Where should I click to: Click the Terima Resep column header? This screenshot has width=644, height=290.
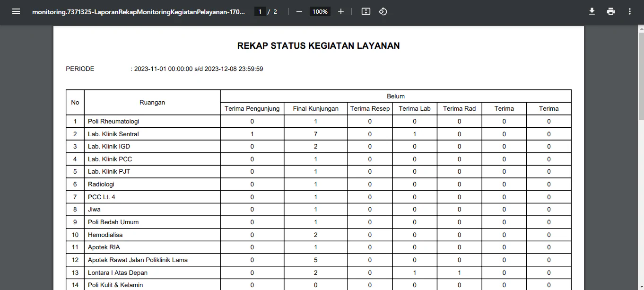370,109
